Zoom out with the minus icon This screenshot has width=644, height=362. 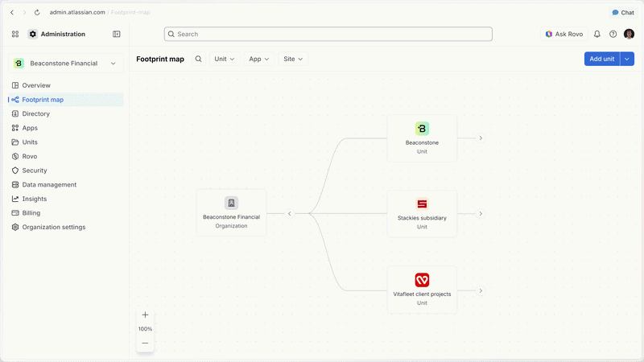[x=145, y=343]
